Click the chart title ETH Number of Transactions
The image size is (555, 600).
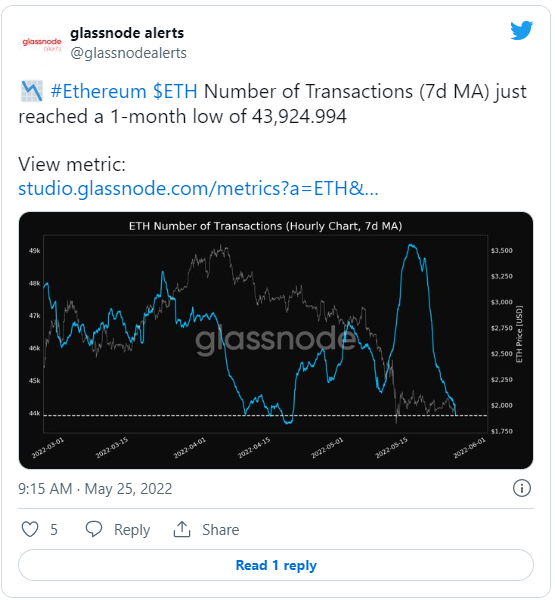coord(265,226)
